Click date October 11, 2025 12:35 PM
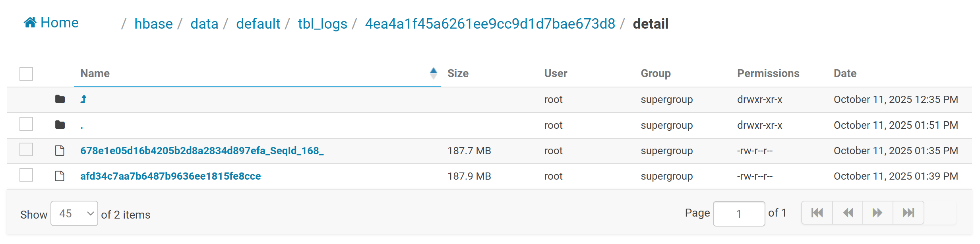Screen dimensions: 980x244 click(896, 99)
